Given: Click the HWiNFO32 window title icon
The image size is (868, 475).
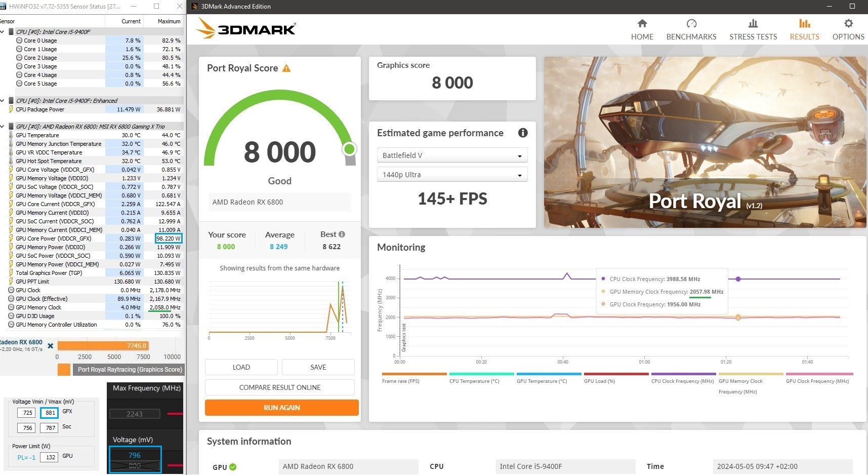Looking at the screenshot, I should coord(3,7).
